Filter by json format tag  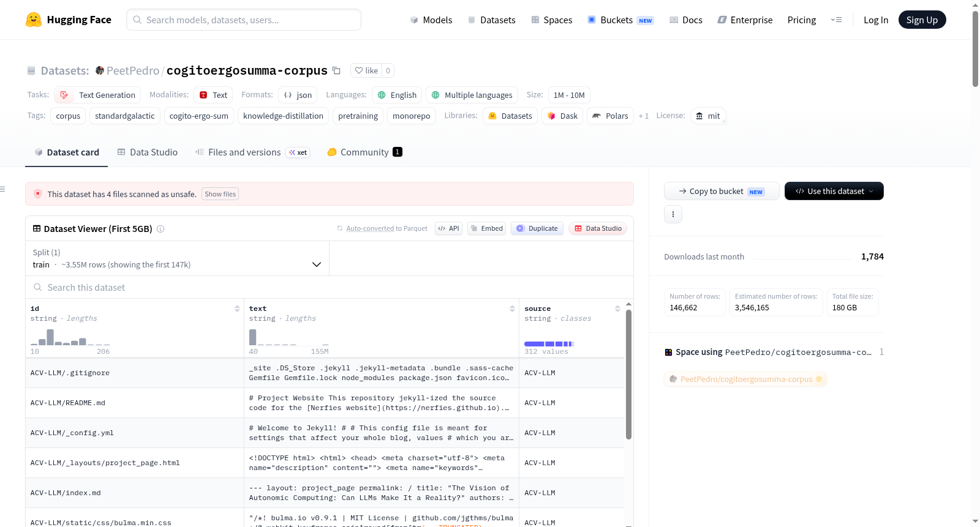click(x=298, y=95)
